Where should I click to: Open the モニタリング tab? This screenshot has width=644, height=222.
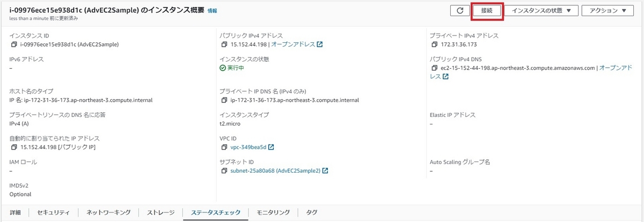coord(273,212)
